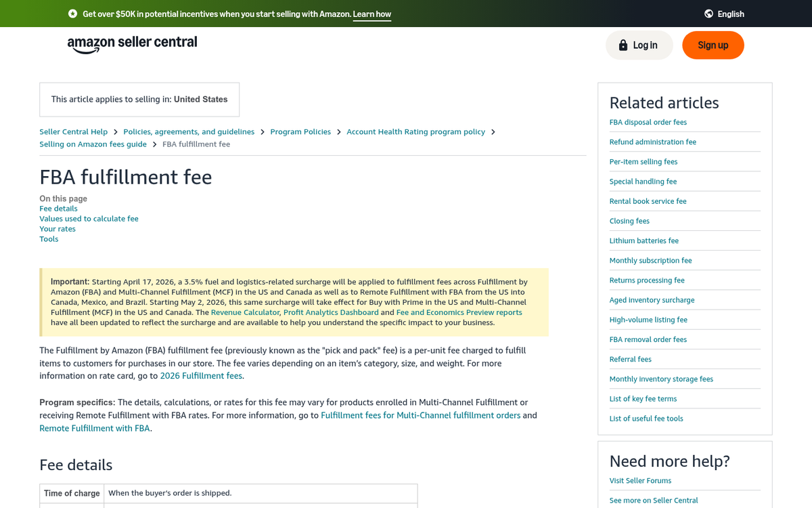Viewport: 812px width, 508px height.
Task: Click the star icon in the incentives banner
Action: point(72,14)
